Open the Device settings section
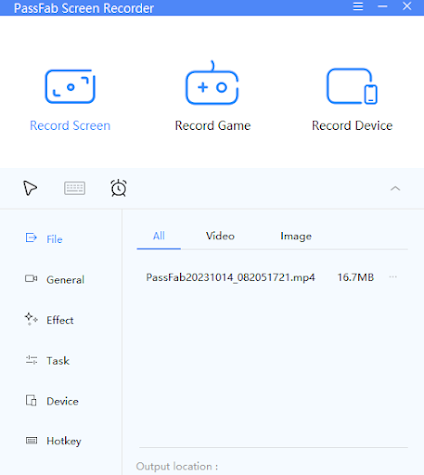The width and height of the screenshot is (424, 475). (x=63, y=401)
